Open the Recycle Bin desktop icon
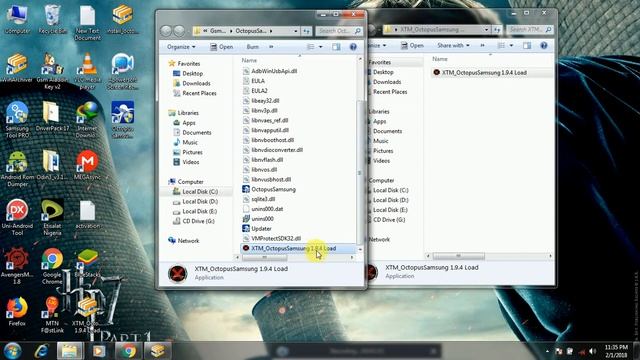Image resolution: width=640 pixels, height=360 pixels. [x=52, y=19]
